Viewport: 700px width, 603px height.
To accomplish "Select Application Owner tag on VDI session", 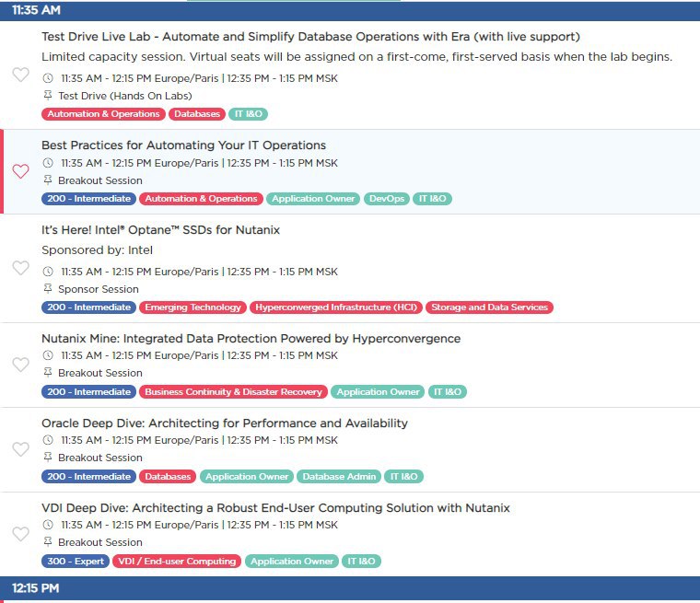I will coord(292,561).
